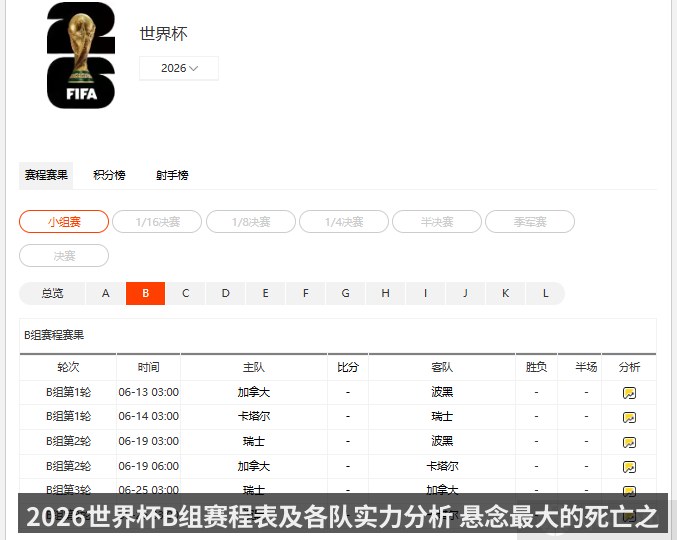
Task: Select the 1/16决赛 stage button
Action: click(x=157, y=222)
